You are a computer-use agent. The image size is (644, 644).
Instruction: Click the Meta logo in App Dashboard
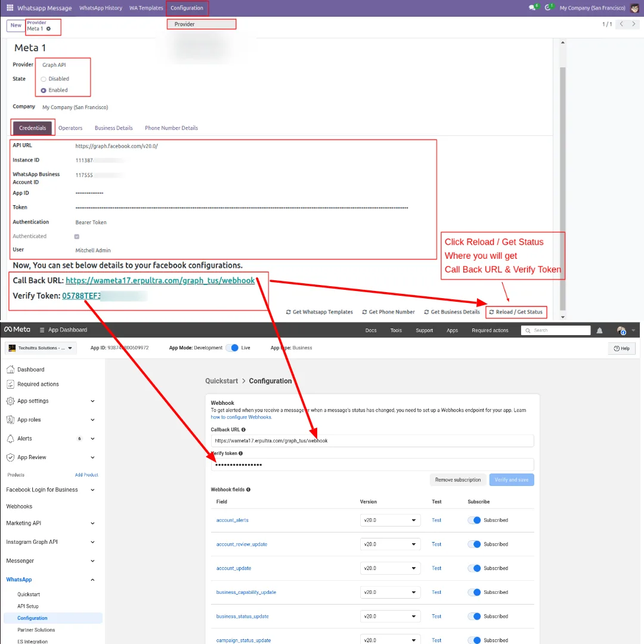coord(17,329)
